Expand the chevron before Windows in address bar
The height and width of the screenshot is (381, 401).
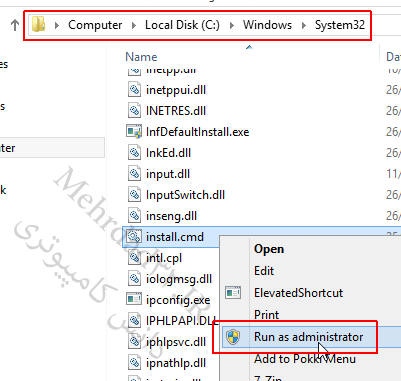pos(232,25)
